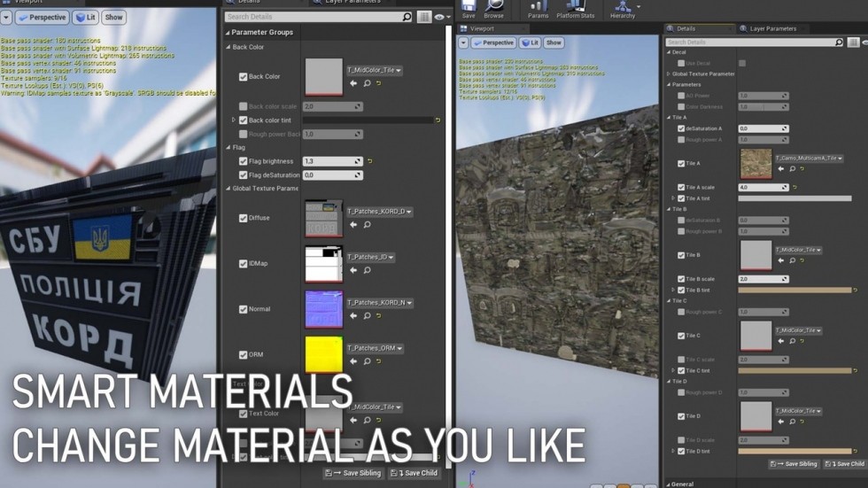Open the T_Patches_KORD_D texture dropdown
The height and width of the screenshot is (488, 868).
point(379,212)
